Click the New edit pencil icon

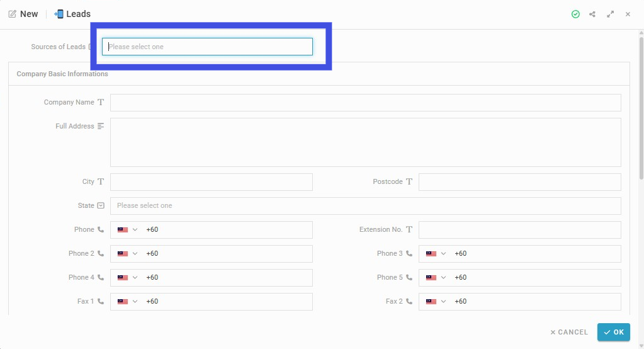(x=13, y=14)
